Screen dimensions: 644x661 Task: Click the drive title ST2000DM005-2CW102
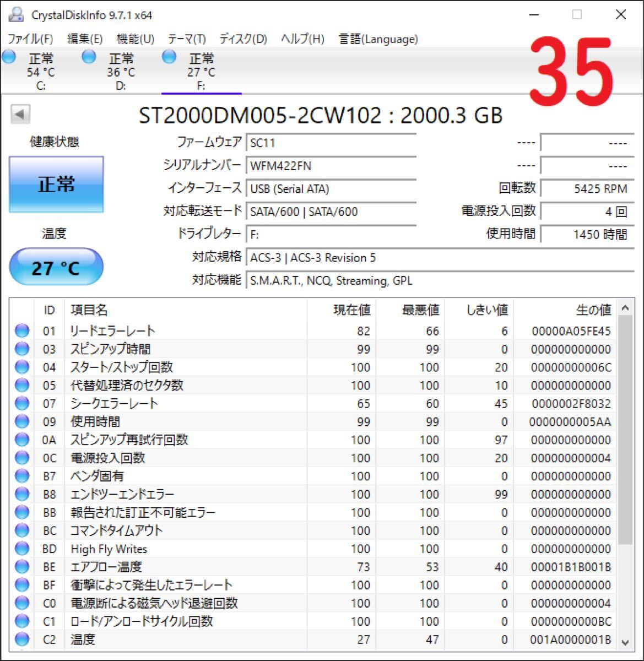click(260, 115)
